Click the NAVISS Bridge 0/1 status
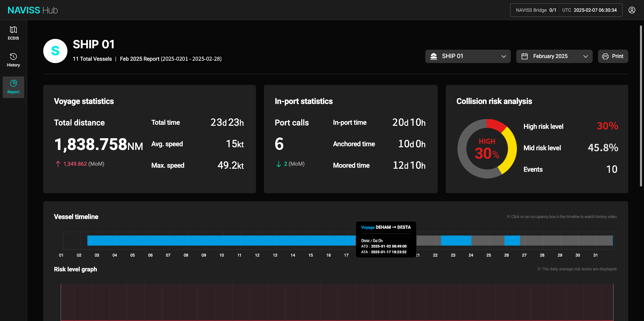The width and height of the screenshot is (644, 321). coord(536,10)
